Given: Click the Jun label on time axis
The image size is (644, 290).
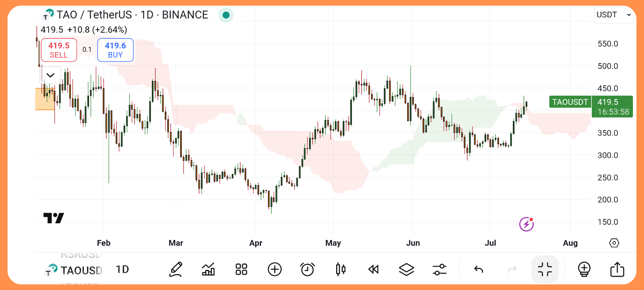Looking at the screenshot, I should point(413,243).
